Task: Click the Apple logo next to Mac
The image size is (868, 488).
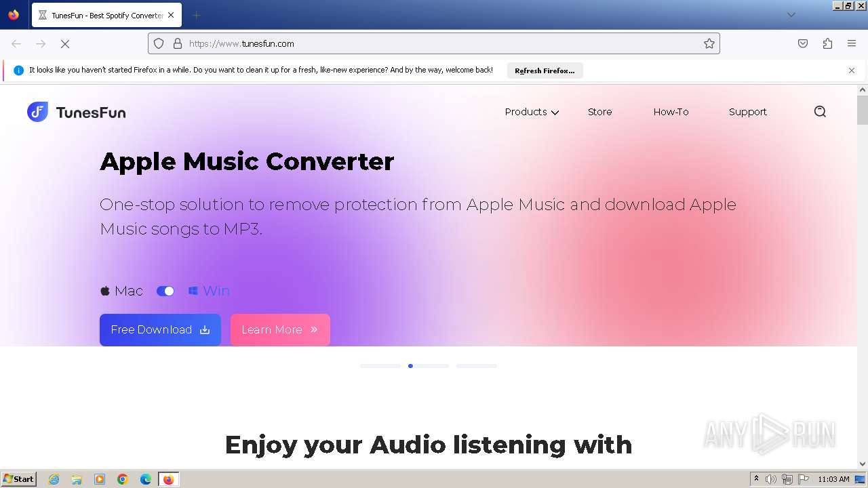Action: [105, 291]
